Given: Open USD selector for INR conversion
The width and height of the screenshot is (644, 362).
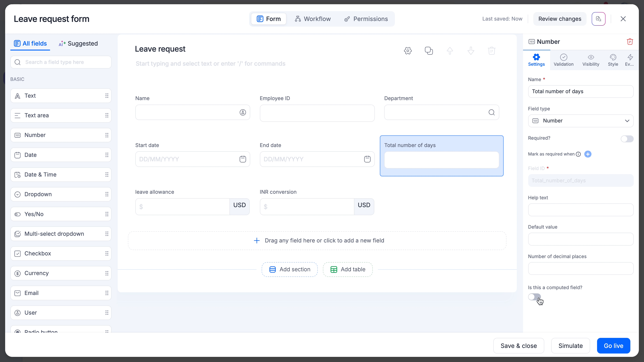Looking at the screenshot, I should [364, 205].
